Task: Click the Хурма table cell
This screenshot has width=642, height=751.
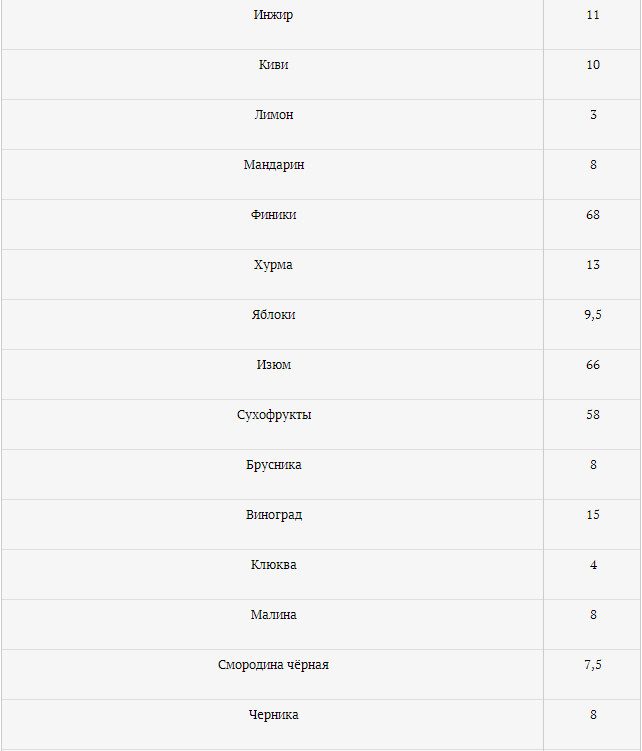Action: pyautogui.click(x=273, y=265)
